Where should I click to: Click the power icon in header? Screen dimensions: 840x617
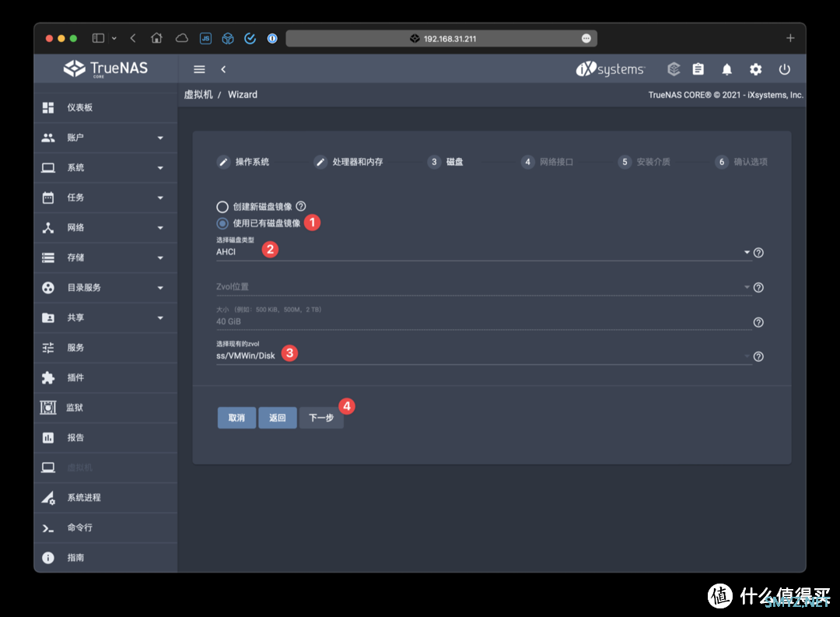coord(785,69)
